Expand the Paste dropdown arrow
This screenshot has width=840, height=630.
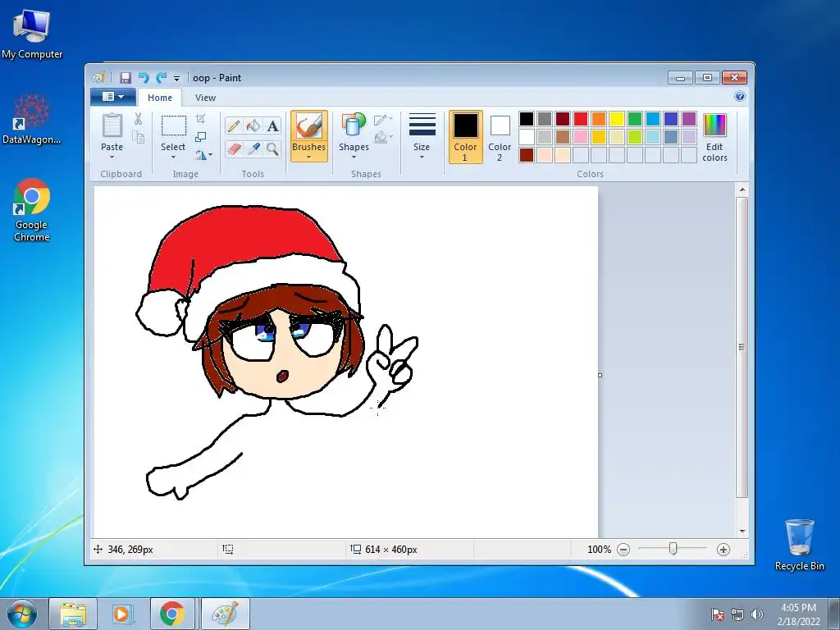point(112,157)
